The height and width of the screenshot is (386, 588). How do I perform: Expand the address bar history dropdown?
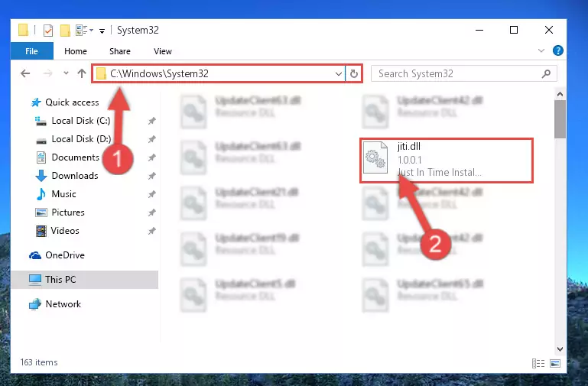[339, 74]
